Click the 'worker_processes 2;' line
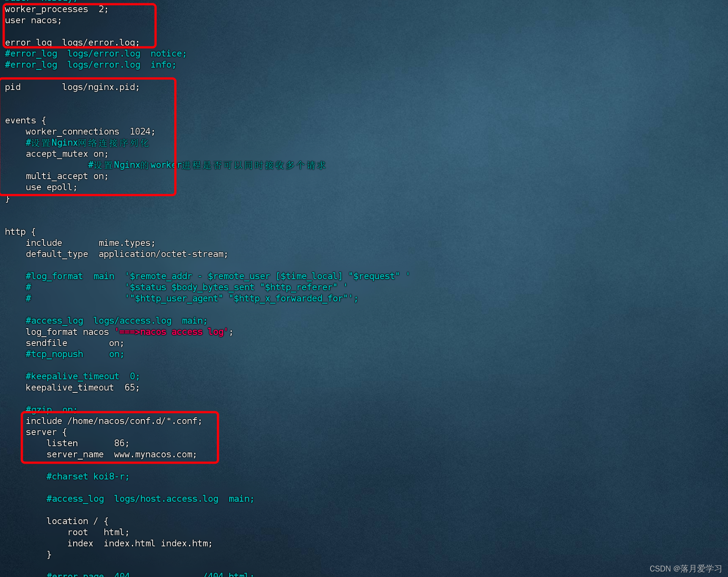728x577 pixels. pos(57,9)
